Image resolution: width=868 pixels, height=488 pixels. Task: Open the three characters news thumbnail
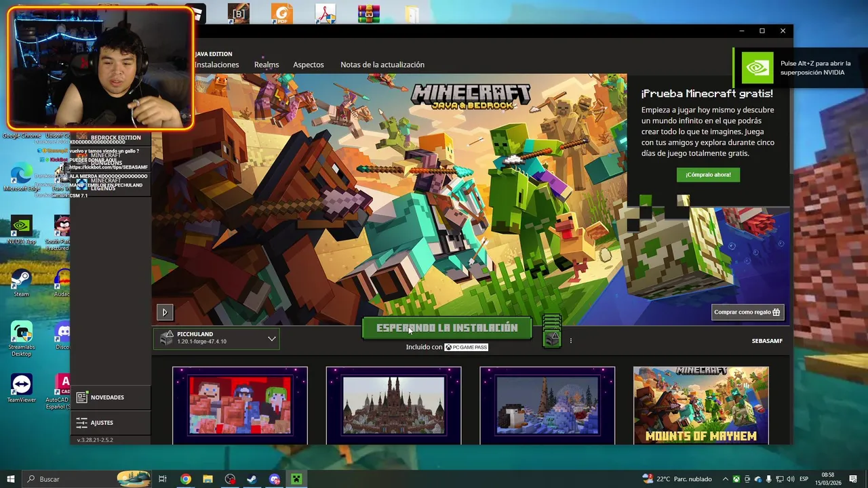coord(240,405)
